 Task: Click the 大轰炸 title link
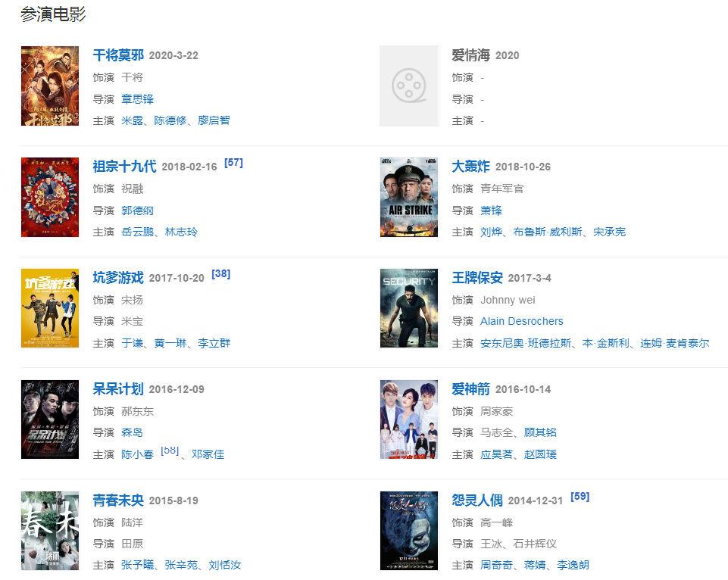(470, 167)
